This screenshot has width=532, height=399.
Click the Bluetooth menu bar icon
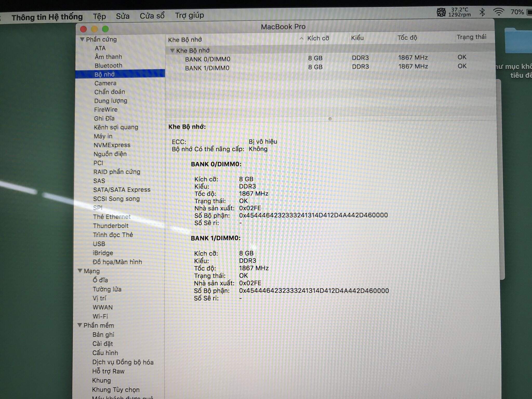[482, 12]
